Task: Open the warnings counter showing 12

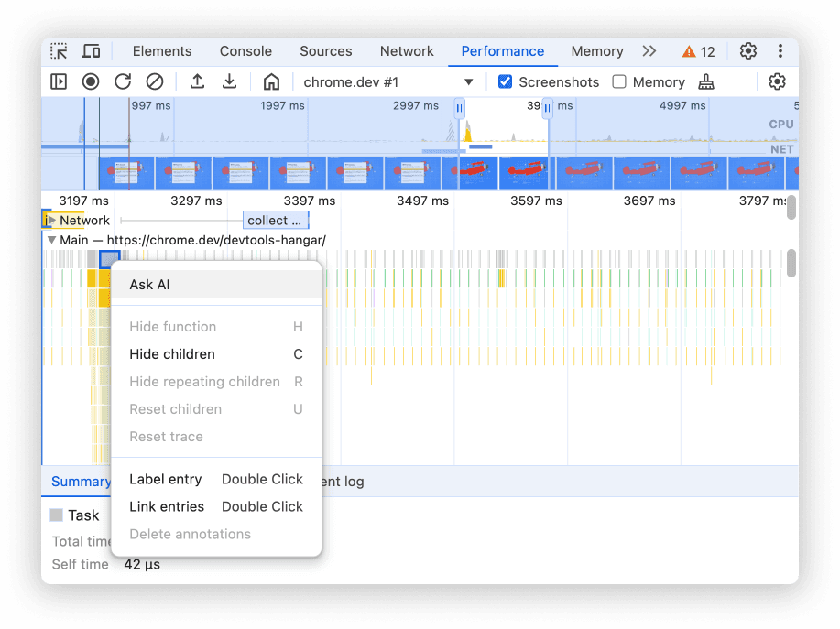Action: point(699,51)
